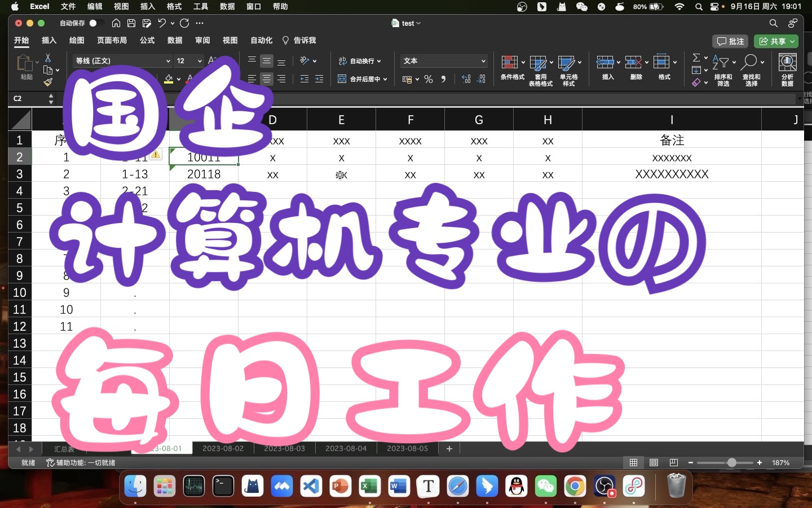Image resolution: width=812 pixels, height=508 pixels.
Task: Click the zoom in plus button
Action: click(760, 462)
